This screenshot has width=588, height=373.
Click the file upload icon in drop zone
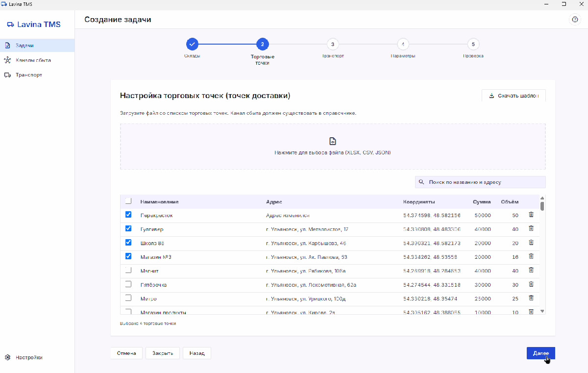333,141
